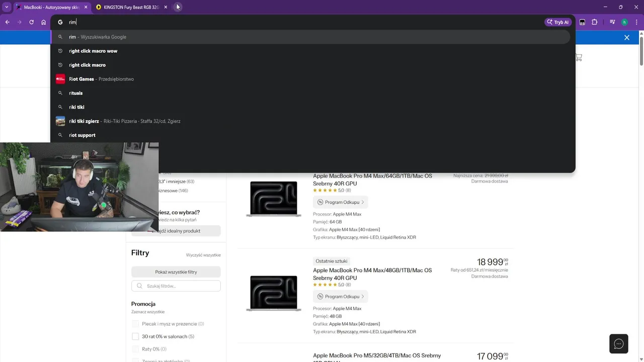Screen dimensions: 644x362
Task: Click magnifier icon in filter search field
Action: pos(139,286)
